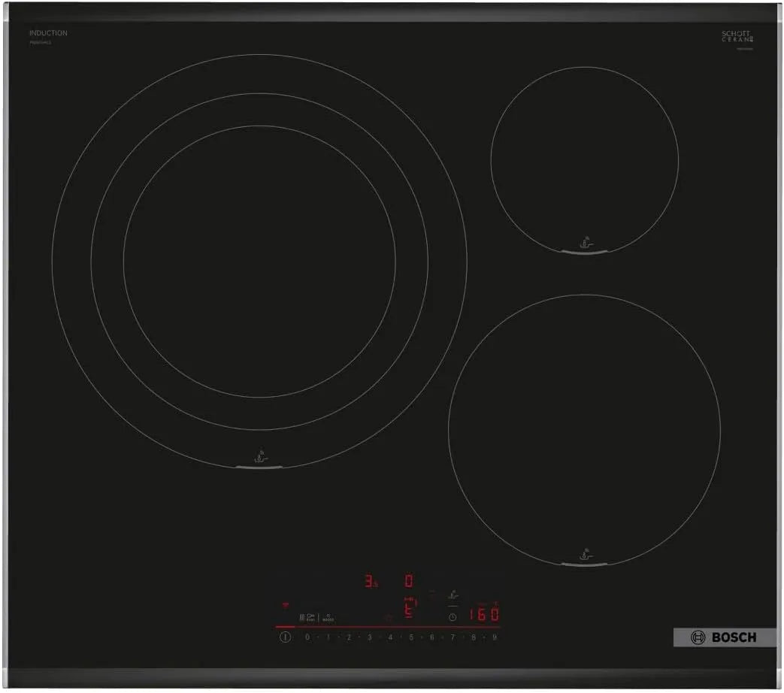784x693 pixels.
Task: Click the INDUCTION label text
Action: pos(48,33)
